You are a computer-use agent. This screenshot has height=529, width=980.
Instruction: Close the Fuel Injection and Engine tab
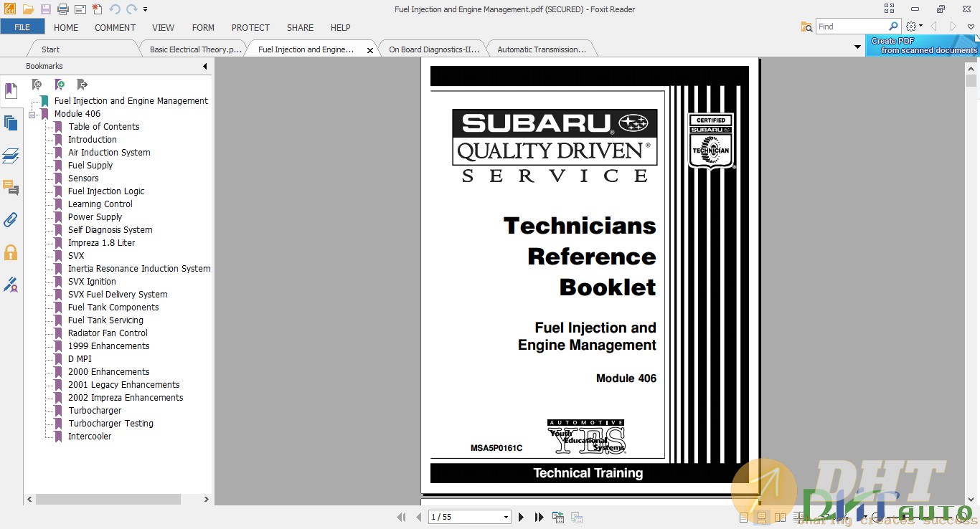[x=370, y=50]
